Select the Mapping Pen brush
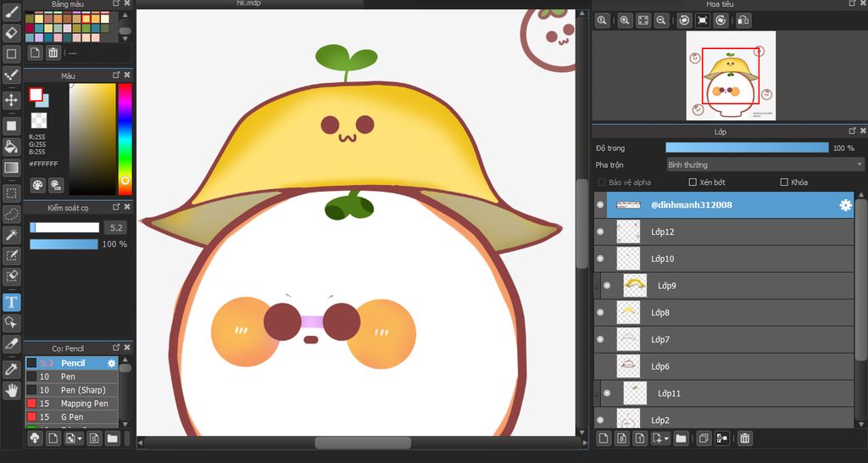The height and width of the screenshot is (463, 868). pyautogui.click(x=71, y=403)
